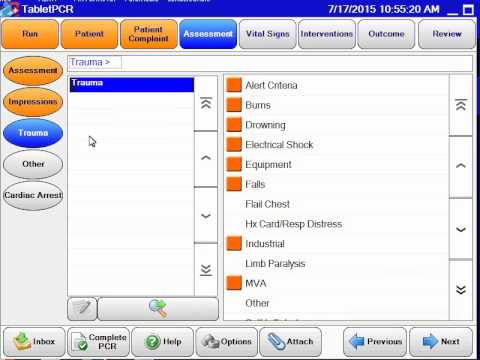Open the Patient tab
Screen dimensions: 480x360
tap(89, 34)
